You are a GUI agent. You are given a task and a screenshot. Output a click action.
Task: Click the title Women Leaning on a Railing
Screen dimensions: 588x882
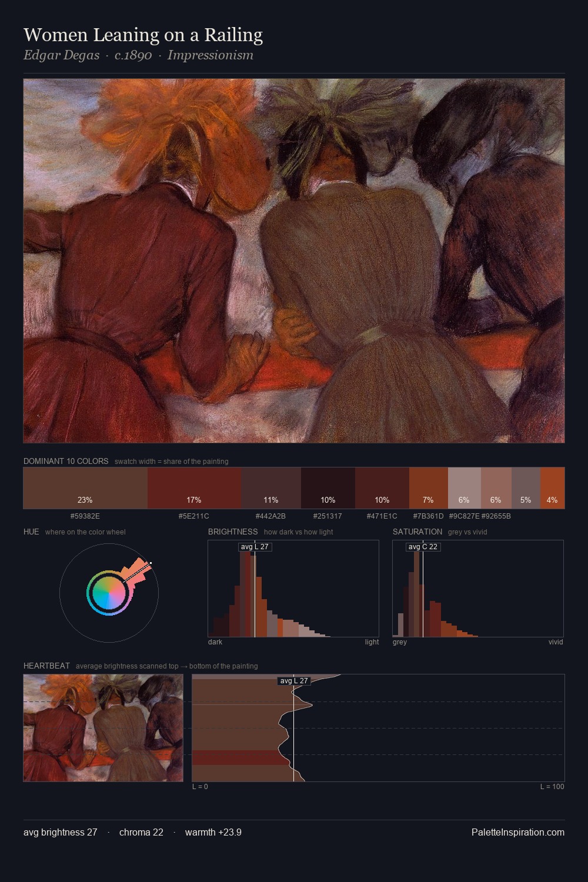(143, 35)
